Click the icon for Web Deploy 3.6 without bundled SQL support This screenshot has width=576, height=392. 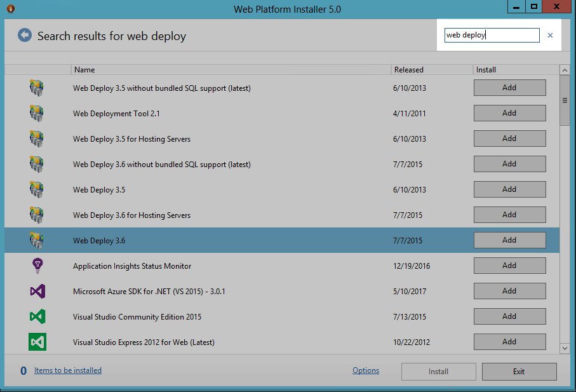[x=37, y=164]
